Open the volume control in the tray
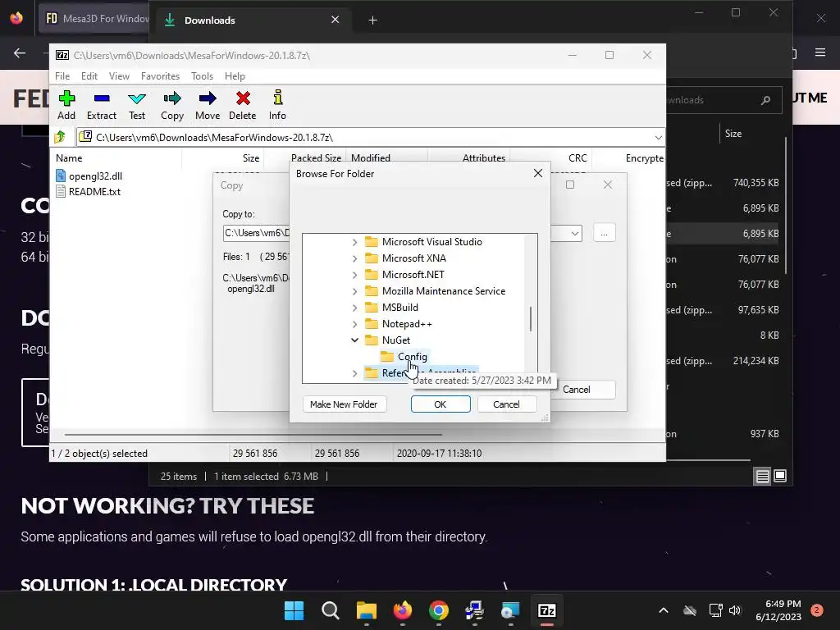The image size is (840, 630). point(735,610)
